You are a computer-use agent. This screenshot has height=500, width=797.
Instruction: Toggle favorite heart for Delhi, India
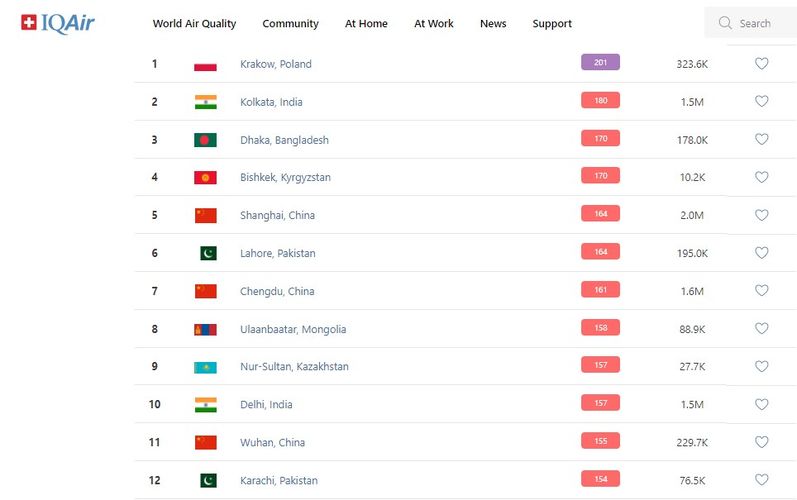tap(761, 404)
